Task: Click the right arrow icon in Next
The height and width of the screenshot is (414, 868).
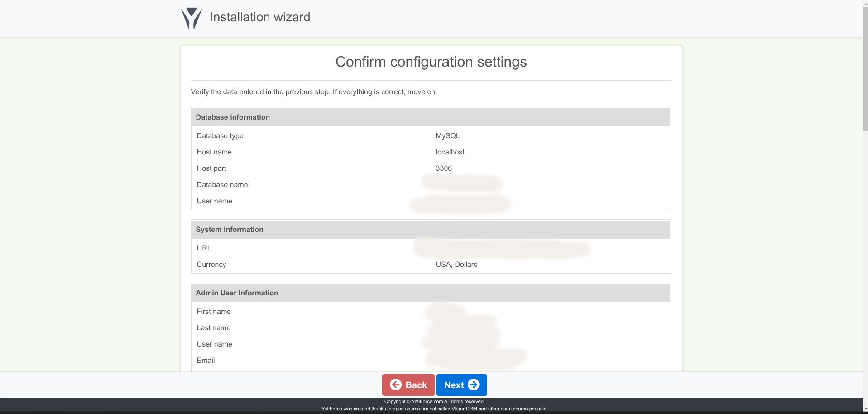Action: (474, 385)
